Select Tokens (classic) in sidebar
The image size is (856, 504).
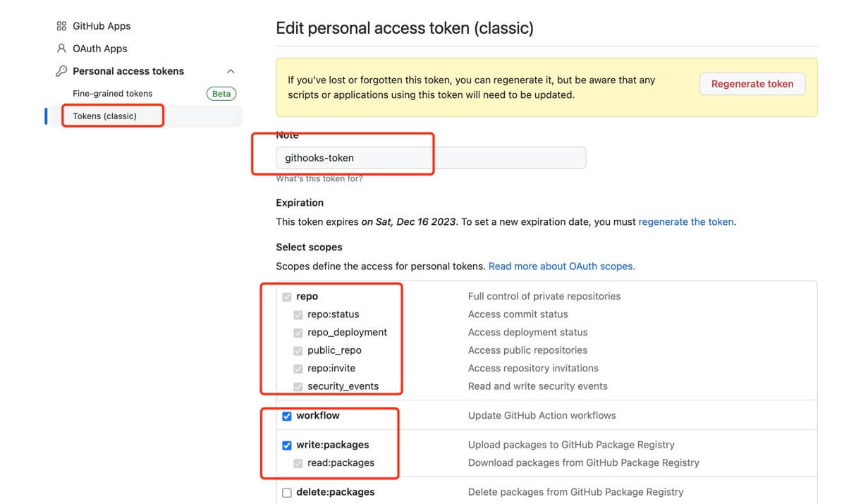(x=105, y=116)
